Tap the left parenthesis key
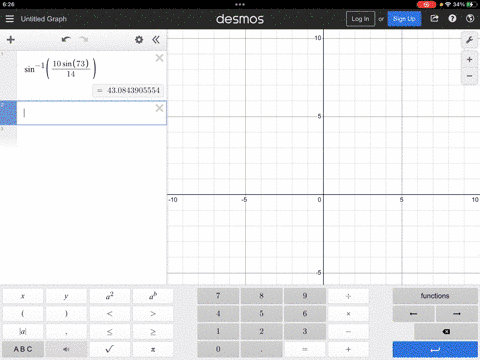Screen dimensions: 480x360 click(x=23, y=314)
